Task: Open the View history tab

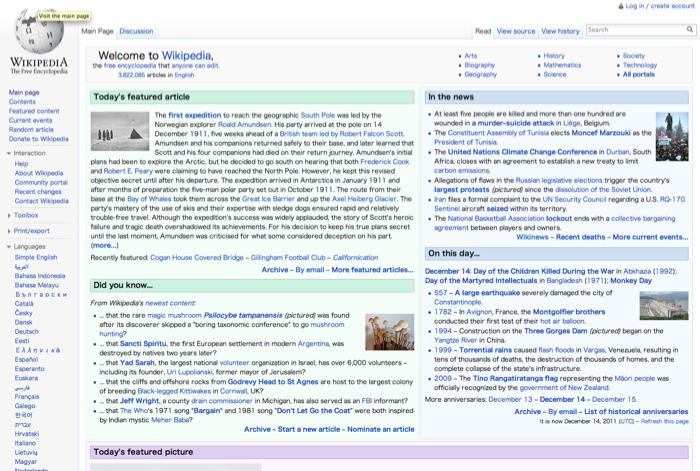Action: pos(560,31)
